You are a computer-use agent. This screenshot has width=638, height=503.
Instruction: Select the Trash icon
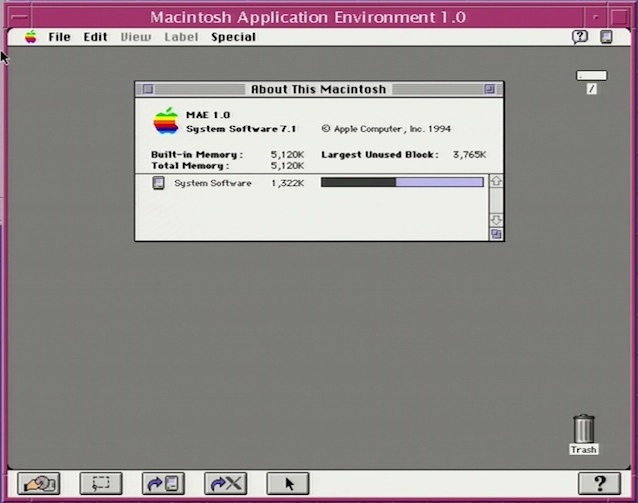click(x=584, y=429)
